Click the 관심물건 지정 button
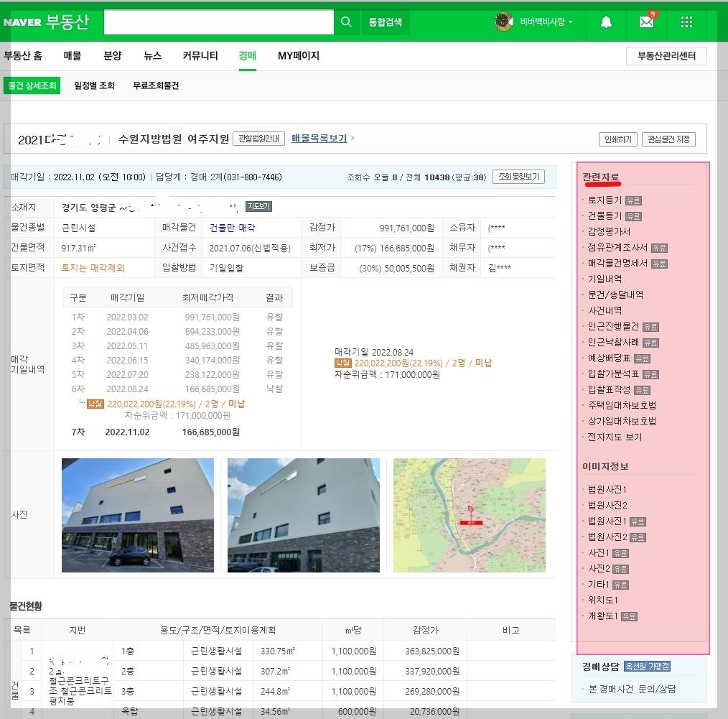The height and width of the screenshot is (719, 728). (668, 139)
